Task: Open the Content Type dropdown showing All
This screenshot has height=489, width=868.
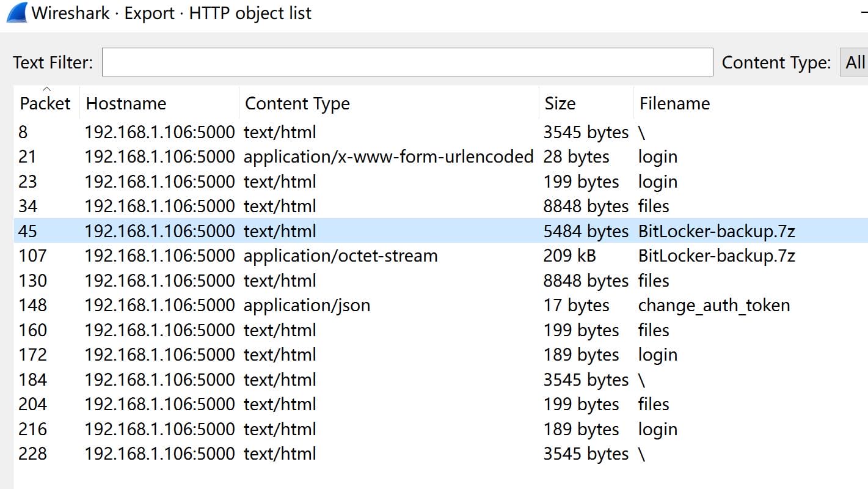Action: (854, 62)
